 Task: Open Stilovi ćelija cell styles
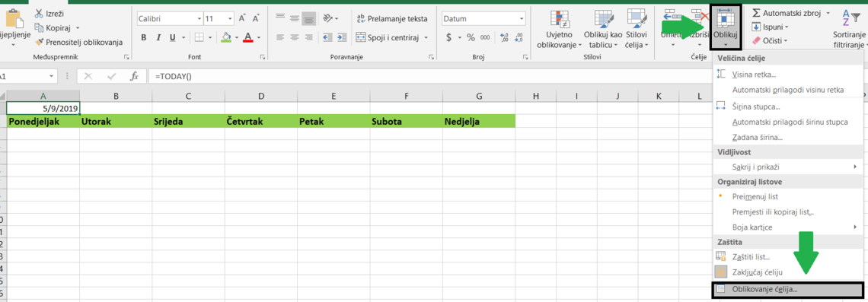click(x=636, y=29)
